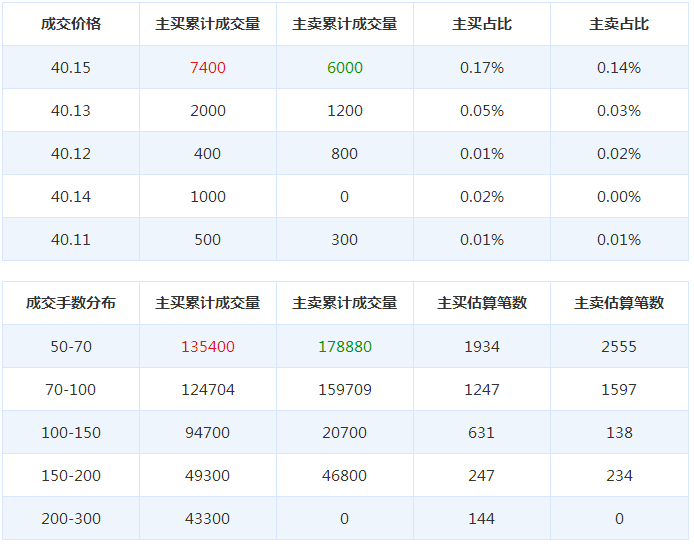The width and height of the screenshot is (694, 544).
Task: Select the value 247
Action: [x=482, y=475]
